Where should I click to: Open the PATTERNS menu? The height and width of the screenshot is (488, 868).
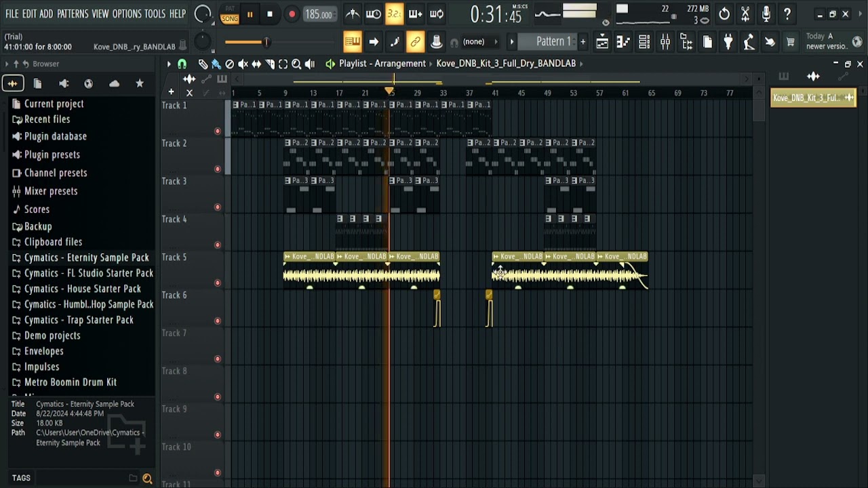point(73,14)
